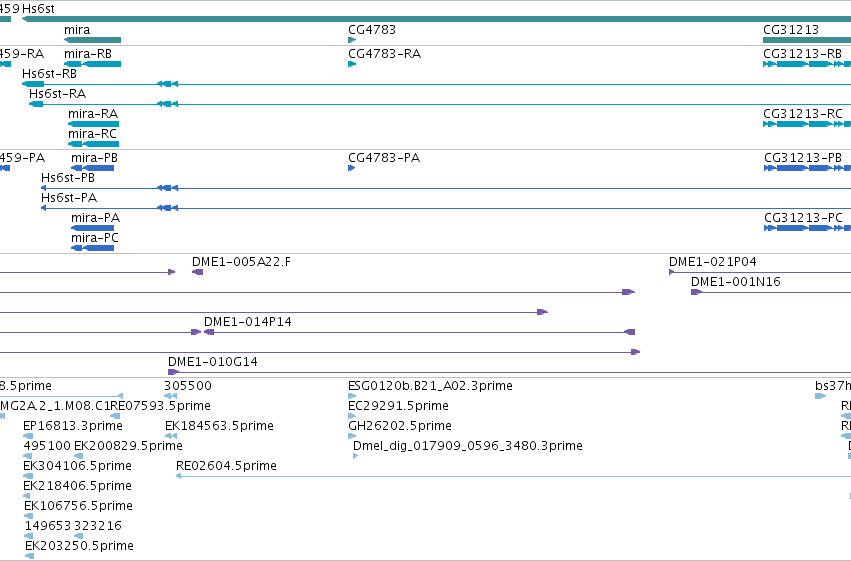The image size is (851, 561).
Task: Click the Hs6st gene label
Action: (x=38, y=9)
